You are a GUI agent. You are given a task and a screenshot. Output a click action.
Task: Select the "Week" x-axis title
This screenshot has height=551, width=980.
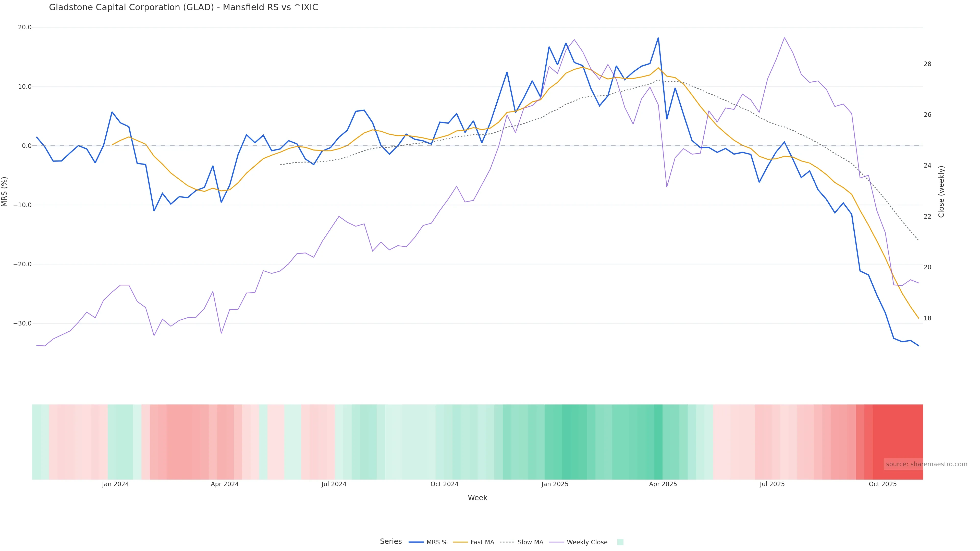click(477, 498)
